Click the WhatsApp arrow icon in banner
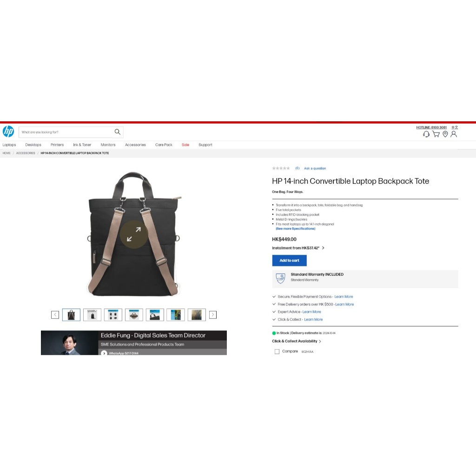Screen dimensions: 476x476 (104, 353)
